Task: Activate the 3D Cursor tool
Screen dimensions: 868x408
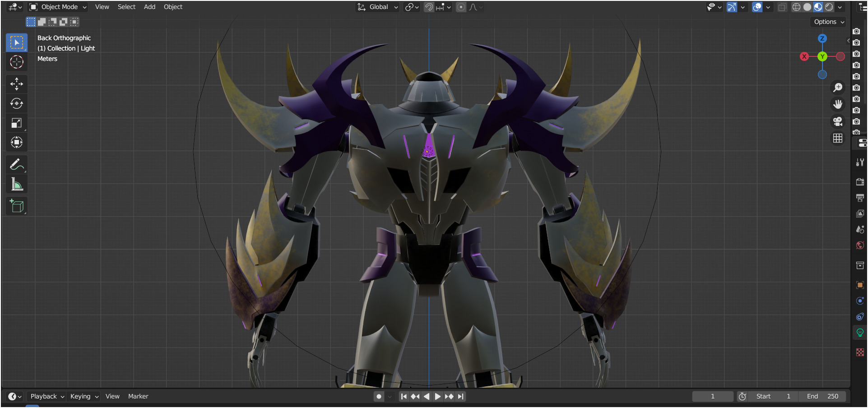Action: 17,62
